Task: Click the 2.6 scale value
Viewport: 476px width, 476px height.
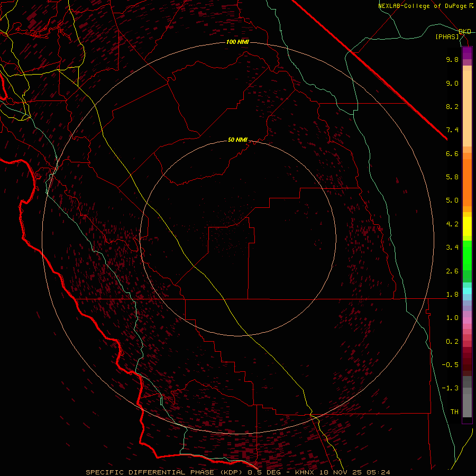Action: [452, 271]
